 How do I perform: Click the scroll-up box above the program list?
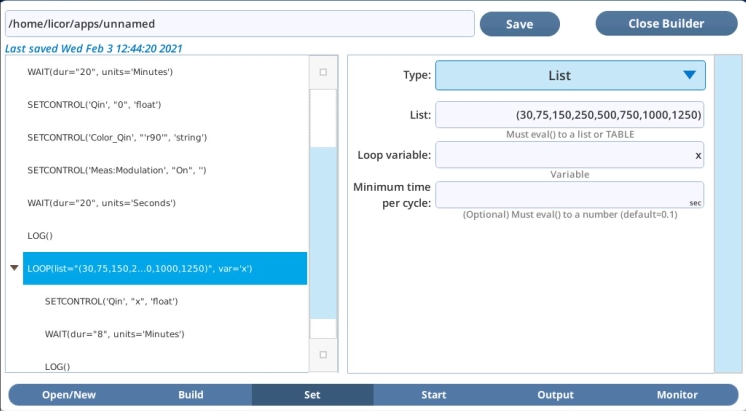point(322,72)
